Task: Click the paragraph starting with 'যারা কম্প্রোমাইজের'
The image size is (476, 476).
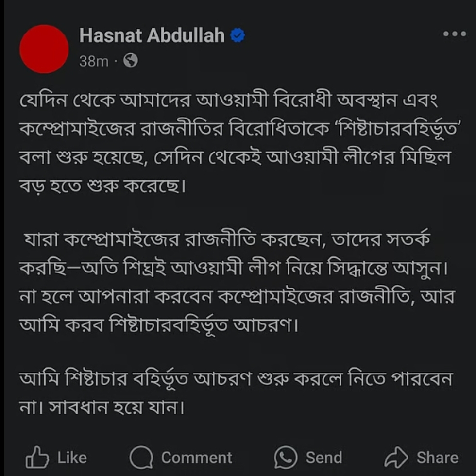Action: pyautogui.click(x=237, y=282)
